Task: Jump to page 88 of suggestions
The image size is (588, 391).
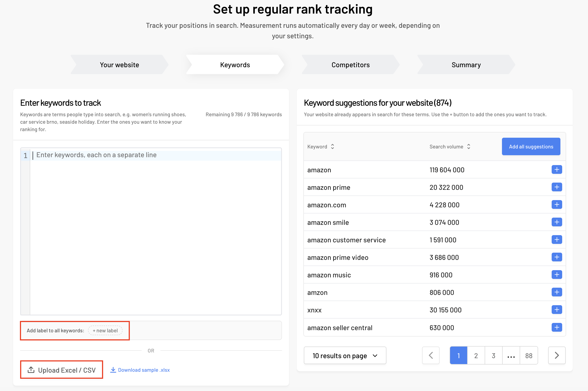Action: [x=529, y=355]
